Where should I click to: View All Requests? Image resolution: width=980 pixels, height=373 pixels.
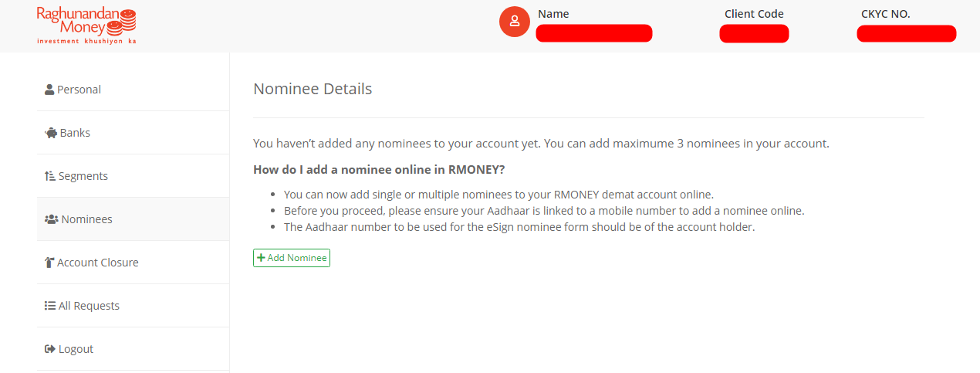pos(133,306)
